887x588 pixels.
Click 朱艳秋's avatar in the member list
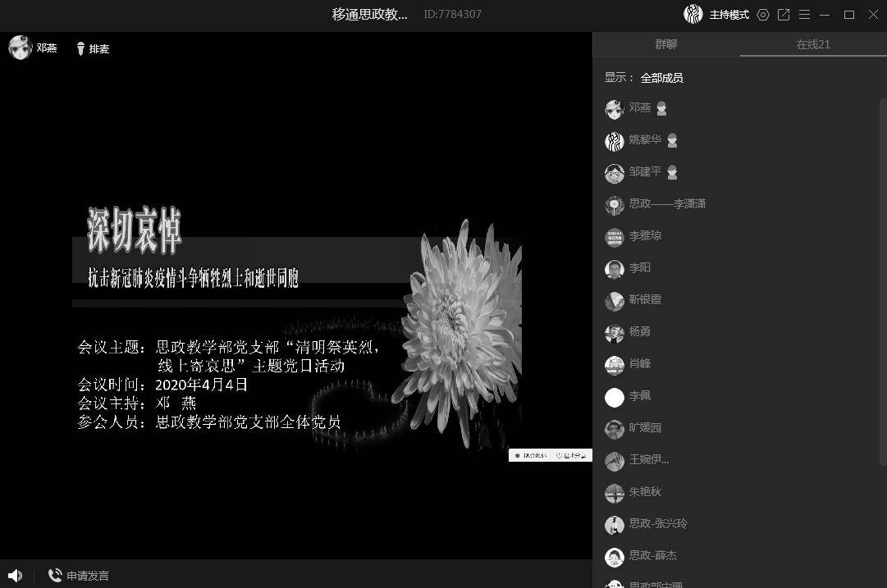pos(615,494)
